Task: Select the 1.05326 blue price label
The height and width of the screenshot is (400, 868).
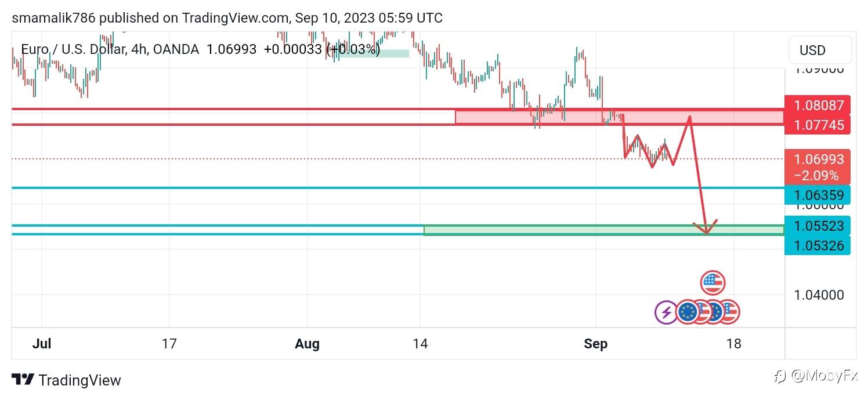Action: [x=818, y=245]
